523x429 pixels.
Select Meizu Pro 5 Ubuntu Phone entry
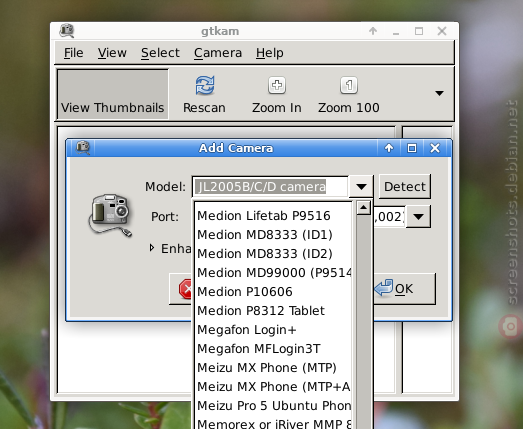[273, 406]
